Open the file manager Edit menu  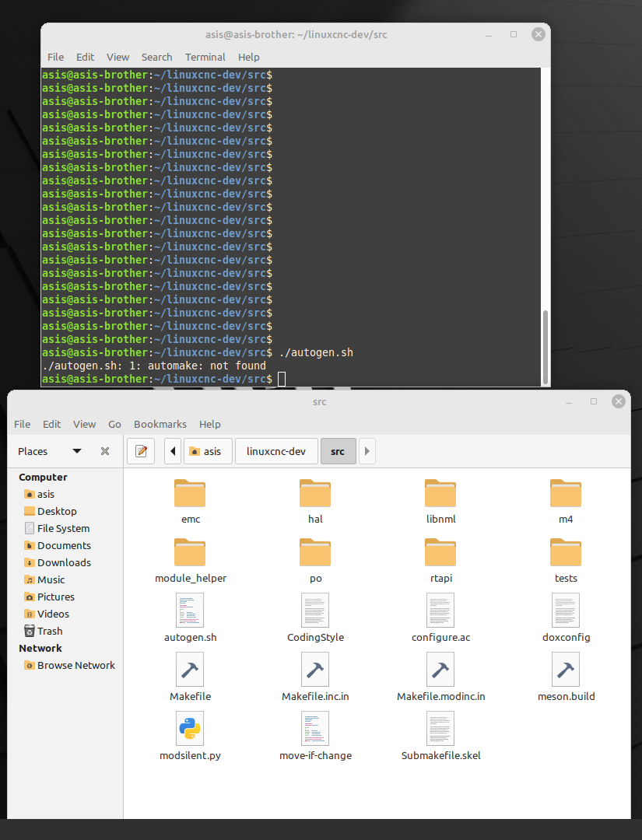tap(52, 424)
